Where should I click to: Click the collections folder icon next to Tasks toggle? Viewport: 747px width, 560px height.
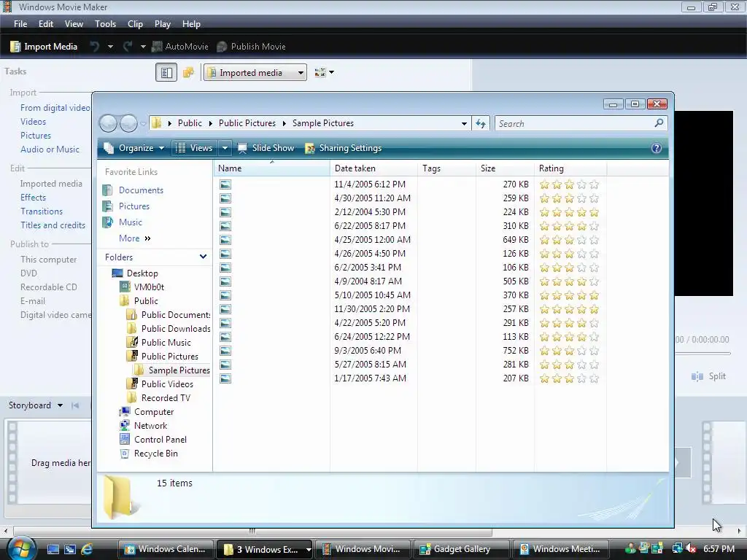[189, 72]
